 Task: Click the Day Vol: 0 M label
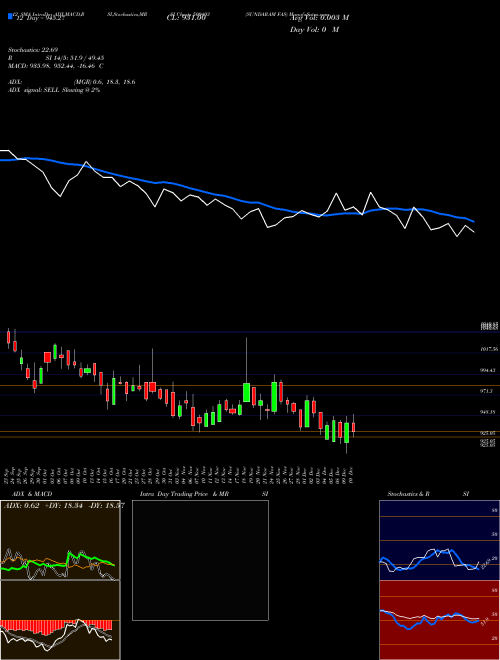[x=314, y=30]
